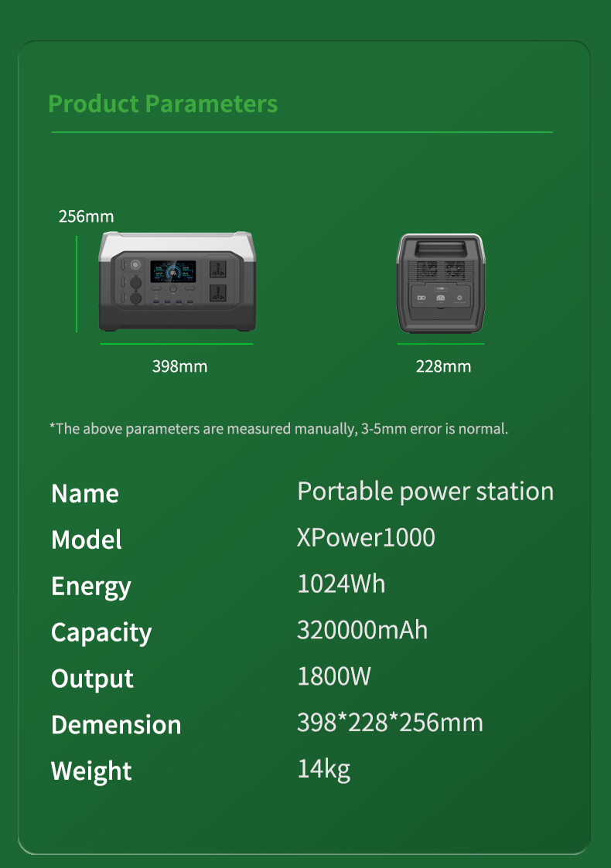
Task: Click the front view power station image
Action: [x=176, y=282]
